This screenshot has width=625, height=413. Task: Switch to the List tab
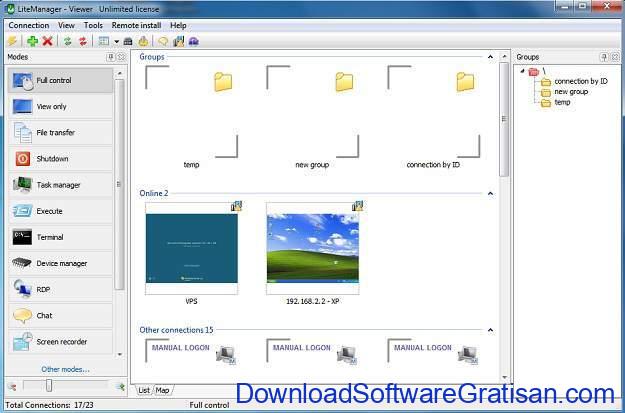pyautogui.click(x=143, y=390)
